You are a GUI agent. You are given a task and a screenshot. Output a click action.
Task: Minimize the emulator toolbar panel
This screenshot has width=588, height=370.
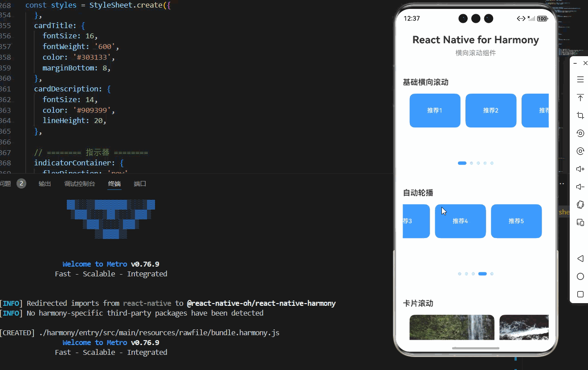pos(575,63)
